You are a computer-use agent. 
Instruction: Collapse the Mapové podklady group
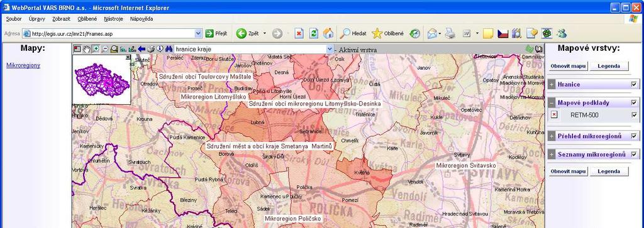click(552, 102)
